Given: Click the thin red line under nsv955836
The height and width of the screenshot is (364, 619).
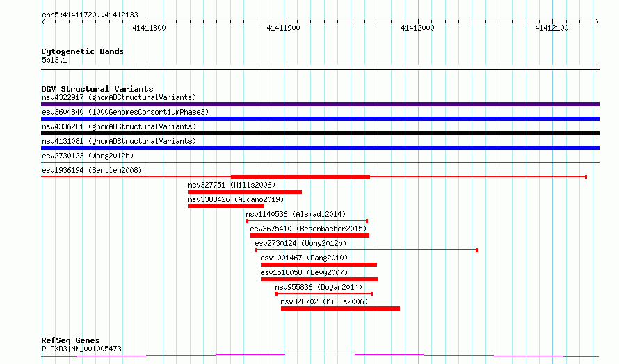Looking at the screenshot, I should point(324,294).
